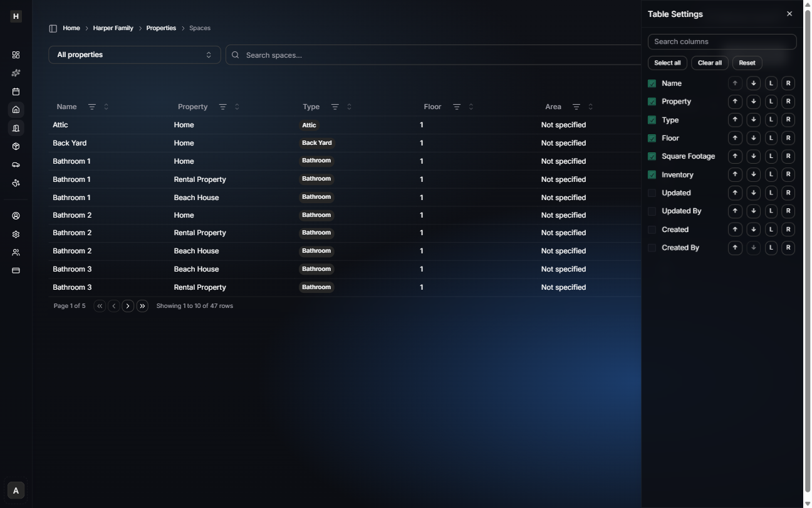
Task: Open the calendar icon in the sidebar
Action: (16, 91)
